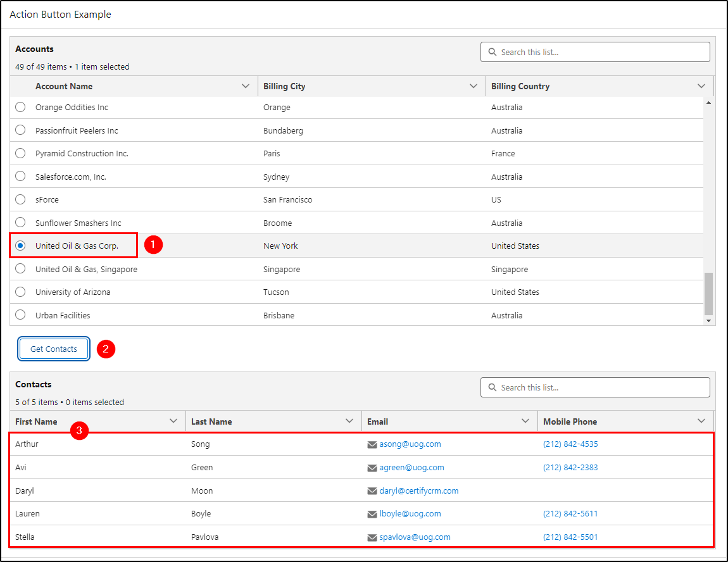Screen dimensions: 728x562
Task: Focus the Accounts search this list field
Action: 595,52
